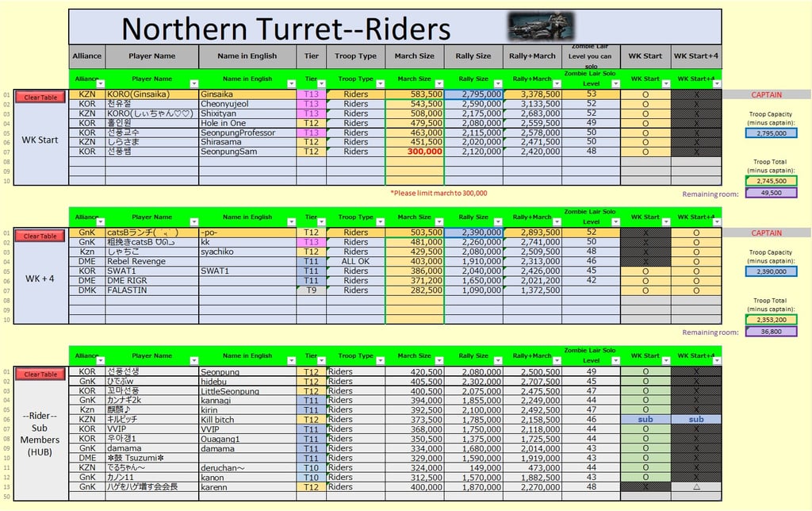
Task: Select sub cell under WK Start in Kill bitch row
Action: click(645, 419)
